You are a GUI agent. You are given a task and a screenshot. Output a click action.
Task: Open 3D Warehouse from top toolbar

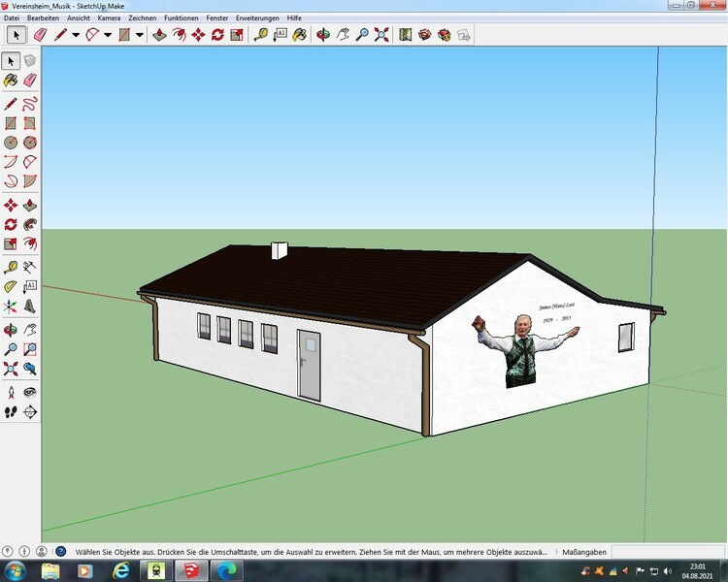[x=425, y=35]
